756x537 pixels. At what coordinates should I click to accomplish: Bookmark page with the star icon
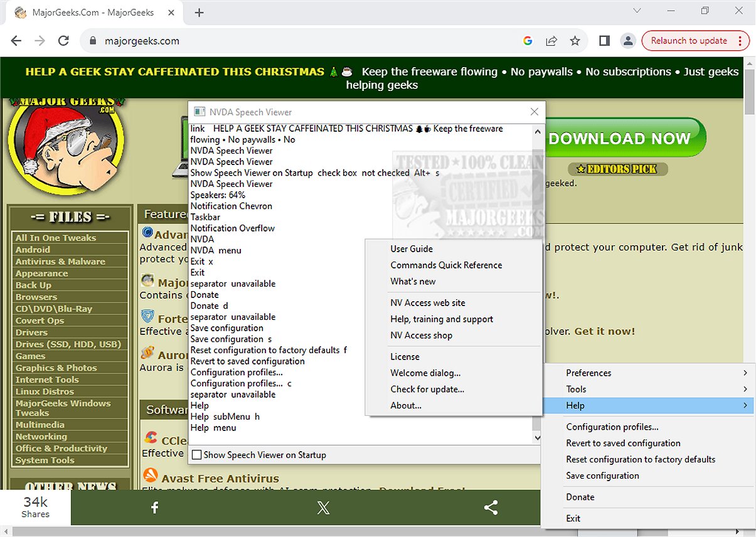[x=575, y=41]
